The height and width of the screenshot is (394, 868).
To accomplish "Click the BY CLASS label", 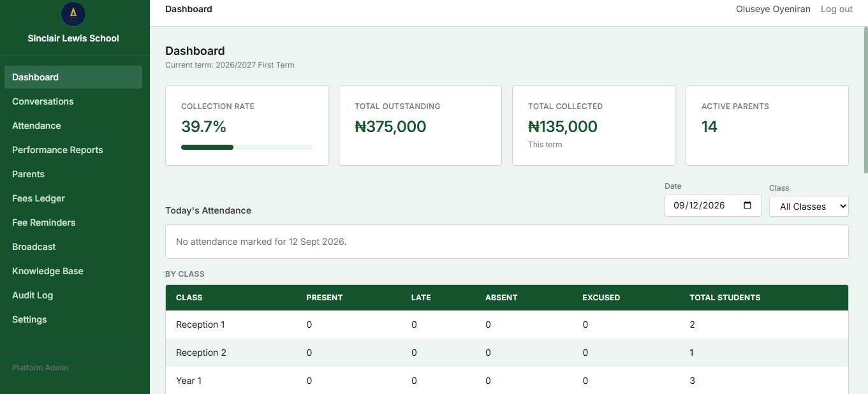I will [x=185, y=274].
